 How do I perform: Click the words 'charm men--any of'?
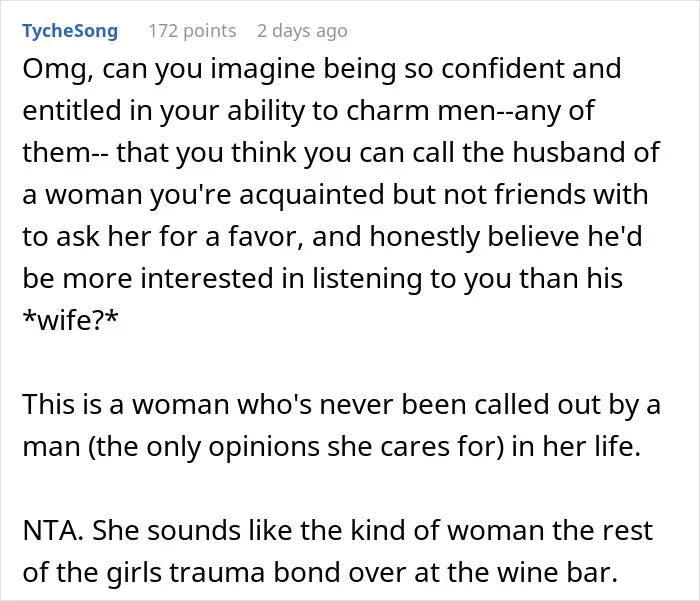click(x=470, y=111)
